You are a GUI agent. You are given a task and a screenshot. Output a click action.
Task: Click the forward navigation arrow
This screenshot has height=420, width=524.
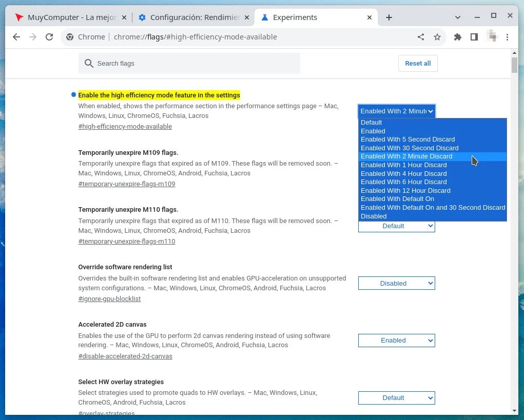[x=33, y=37]
